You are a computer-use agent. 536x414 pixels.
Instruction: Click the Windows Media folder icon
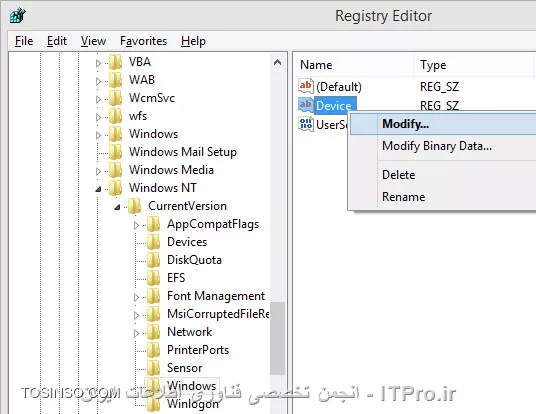[x=115, y=170]
